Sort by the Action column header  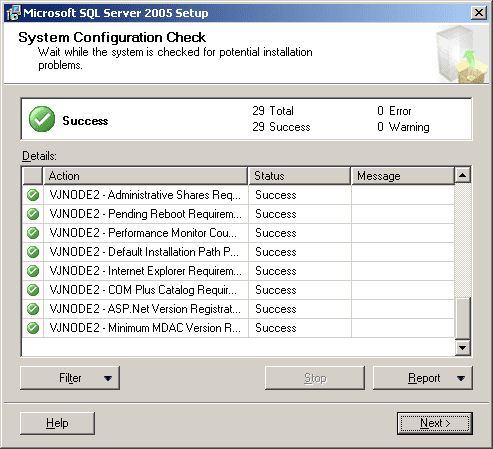[145, 176]
